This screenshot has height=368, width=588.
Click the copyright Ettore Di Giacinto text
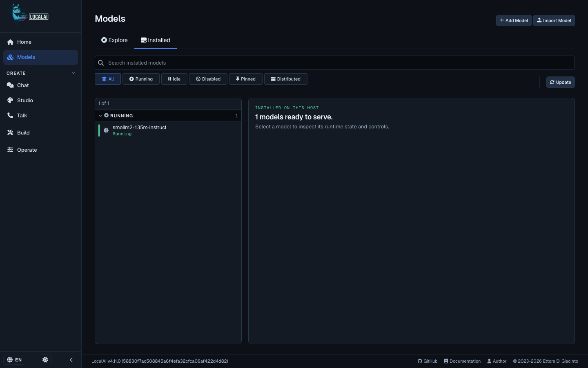point(546,361)
